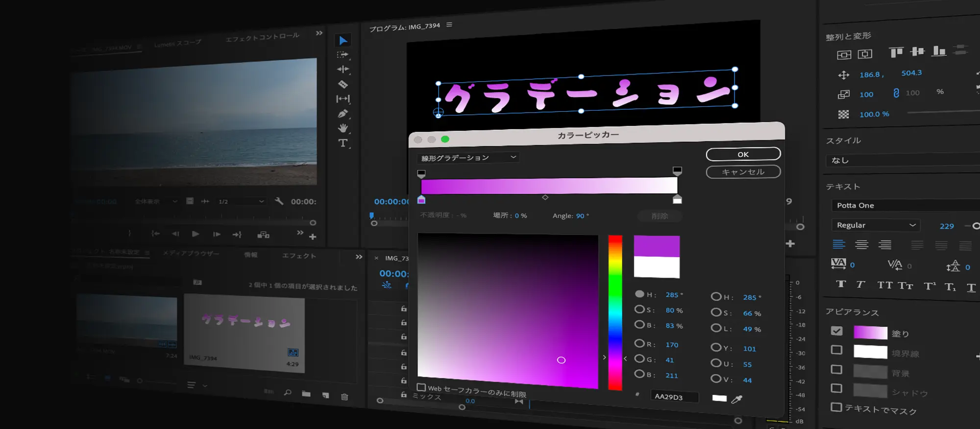Switch to the 情報 tab

coord(251,255)
